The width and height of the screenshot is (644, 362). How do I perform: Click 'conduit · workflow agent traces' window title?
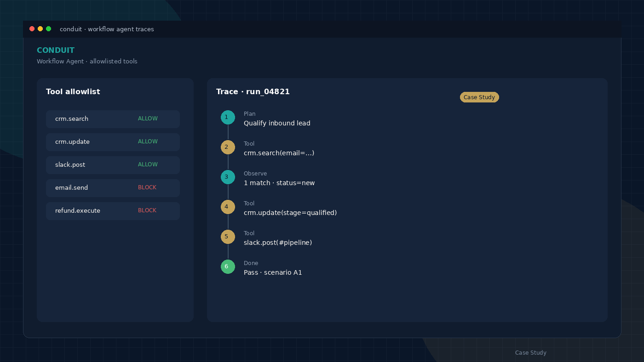pyautogui.click(x=107, y=29)
